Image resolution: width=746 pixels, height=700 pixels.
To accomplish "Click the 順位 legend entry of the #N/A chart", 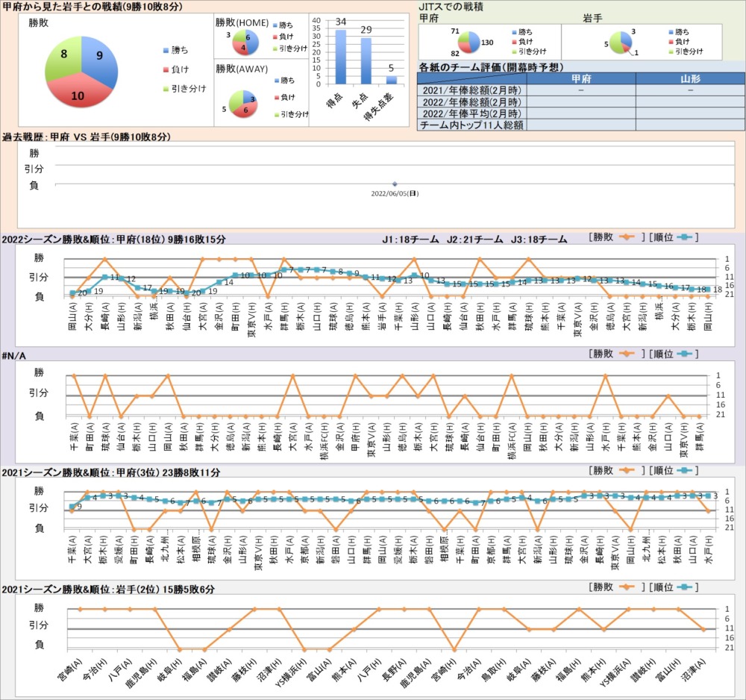I will point(674,354).
